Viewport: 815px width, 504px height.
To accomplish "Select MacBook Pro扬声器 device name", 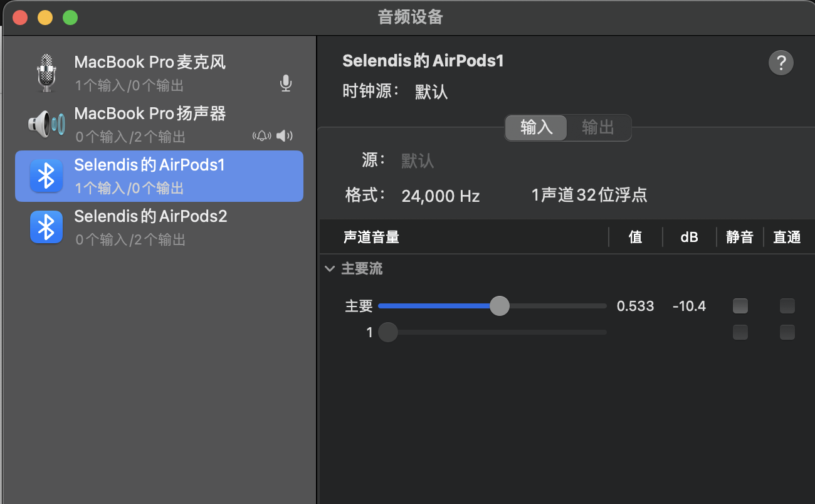I will click(x=150, y=114).
